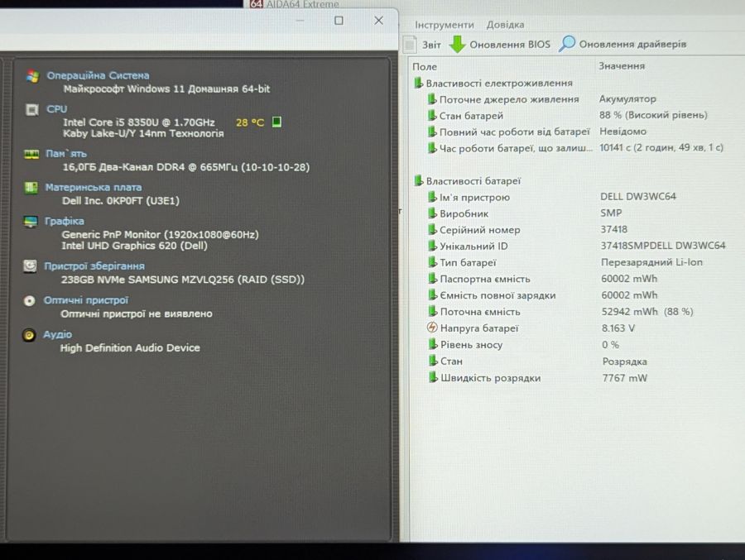The height and width of the screenshot is (560, 745).
Task: Click the icon beside Паспортна ємність
Action: [432, 279]
